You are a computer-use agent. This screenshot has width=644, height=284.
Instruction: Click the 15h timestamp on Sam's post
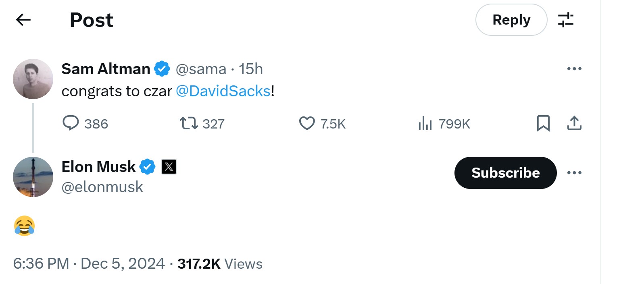click(250, 69)
